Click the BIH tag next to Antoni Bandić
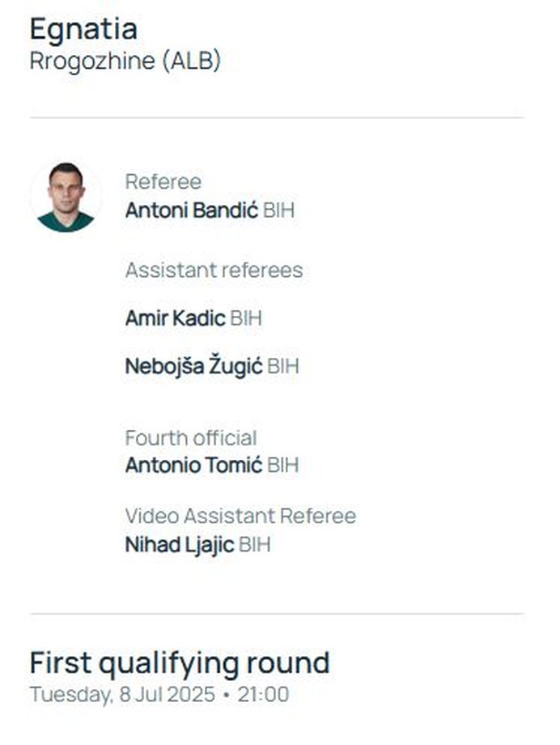The image size is (560, 745). click(x=279, y=210)
